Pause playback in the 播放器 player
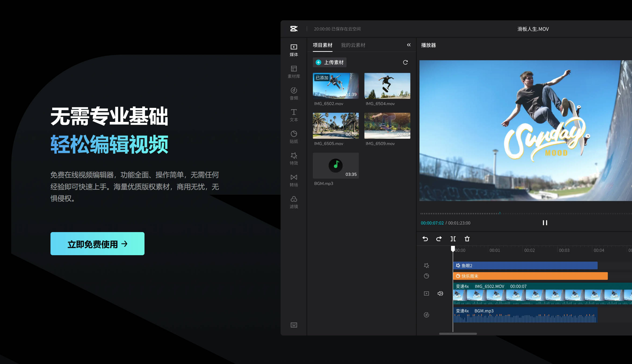Screen dimensions: 632x364 (545, 223)
